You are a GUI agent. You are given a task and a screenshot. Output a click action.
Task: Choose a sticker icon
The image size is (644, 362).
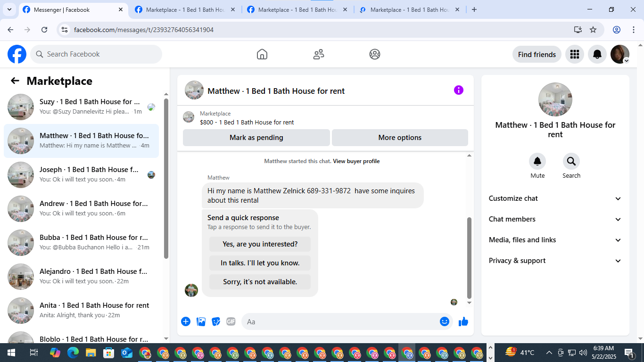tap(216, 321)
